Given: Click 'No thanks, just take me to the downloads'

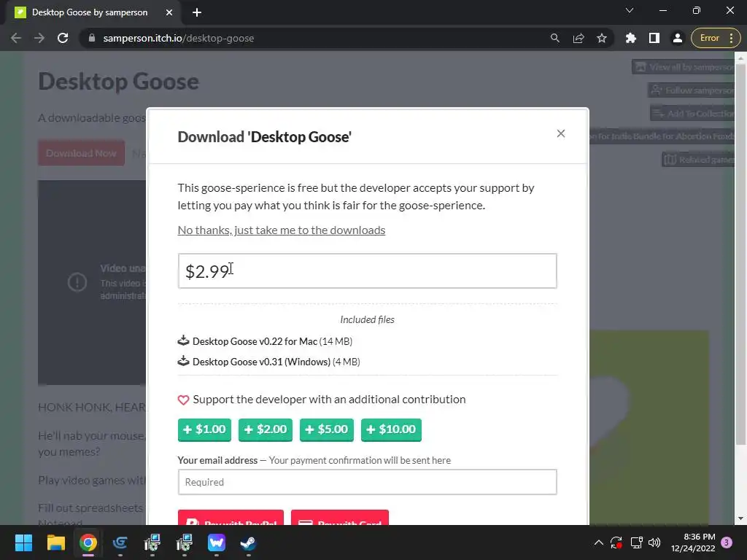Looking at the screenshot, I should pyautogui.click(x=281, y=230).
